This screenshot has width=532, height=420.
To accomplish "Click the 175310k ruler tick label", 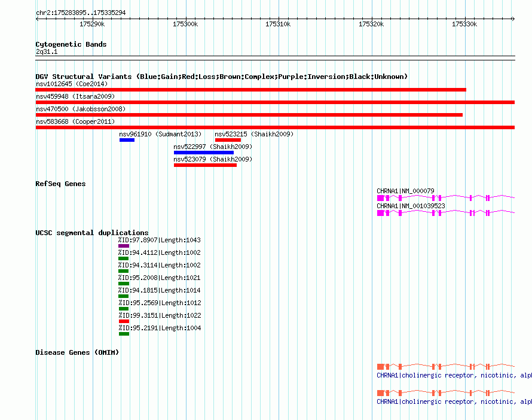I will 278,24.
